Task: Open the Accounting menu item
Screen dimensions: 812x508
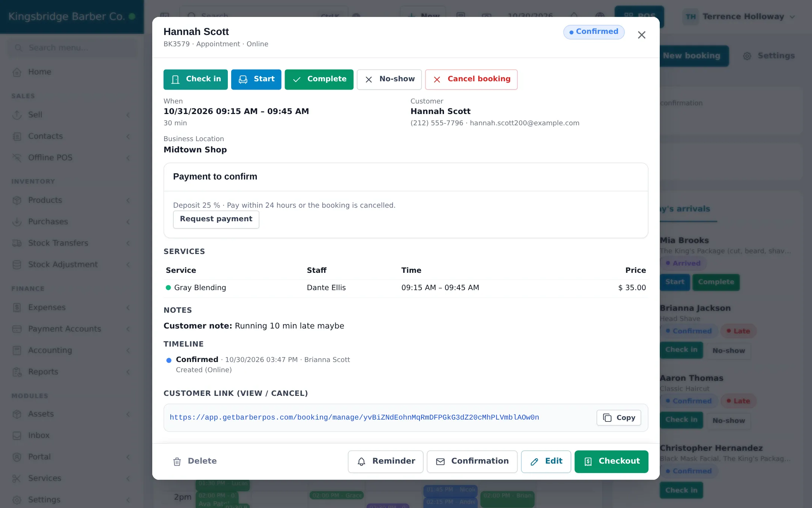Action: tap(72, 350)
